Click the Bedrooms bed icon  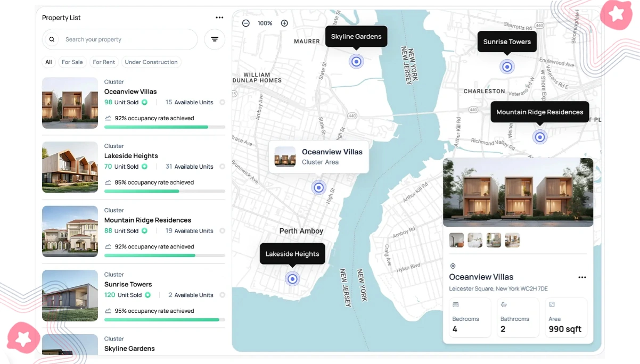click(456, 304)
